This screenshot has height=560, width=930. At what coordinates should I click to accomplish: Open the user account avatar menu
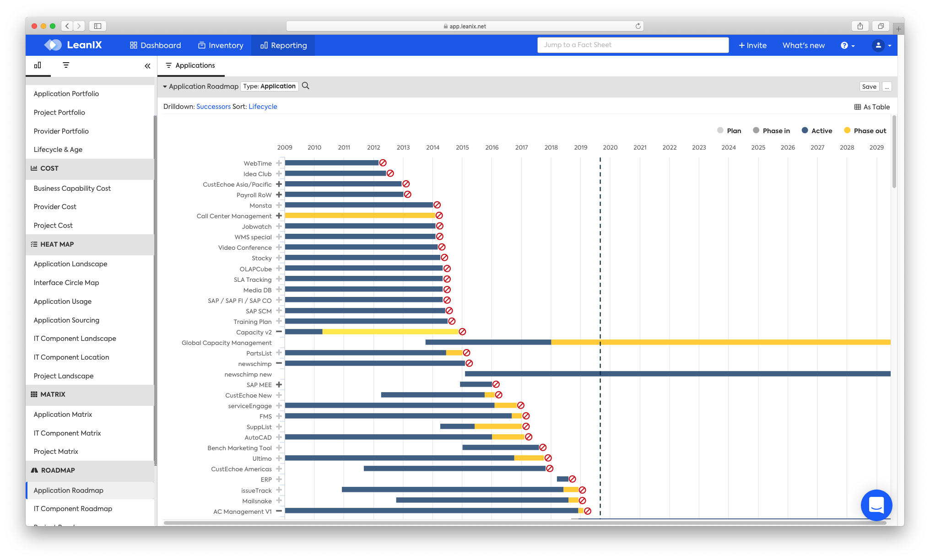882,45
